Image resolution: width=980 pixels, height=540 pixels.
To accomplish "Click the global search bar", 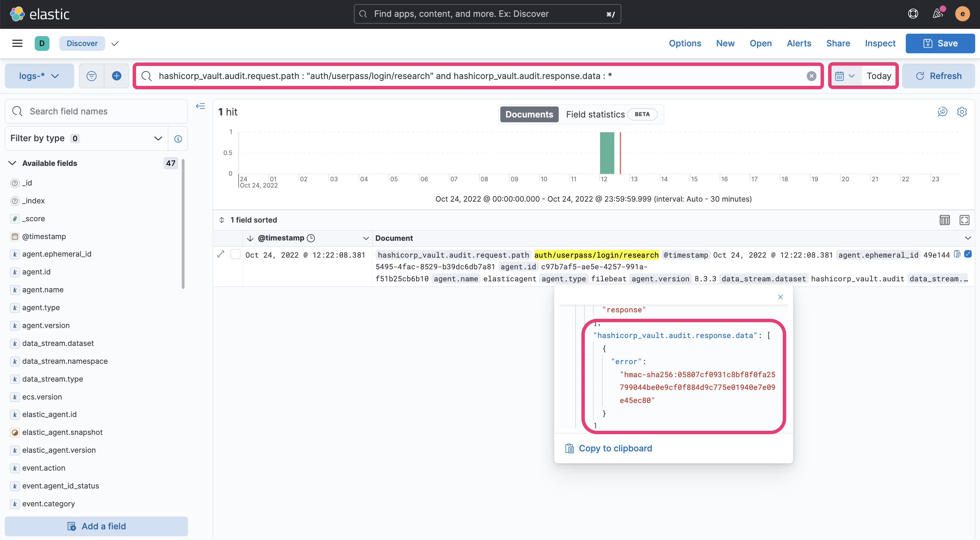I will point(487,14).
